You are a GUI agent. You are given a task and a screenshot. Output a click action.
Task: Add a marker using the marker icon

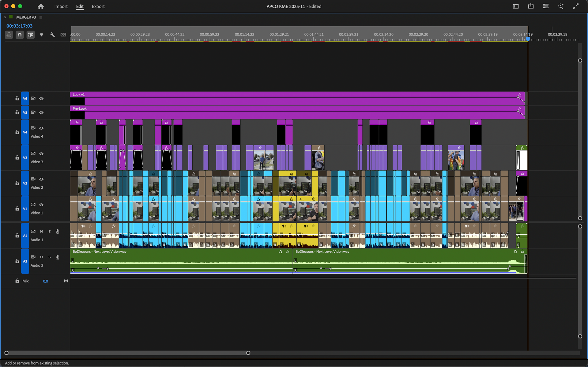coord(41,35)
